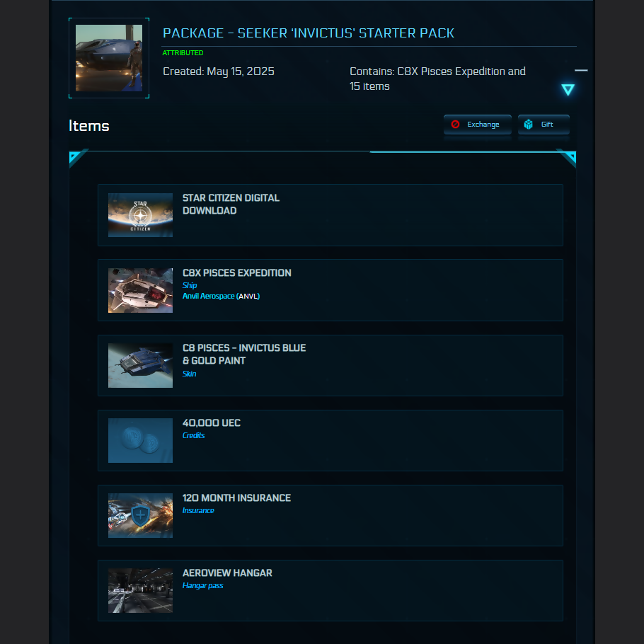Open the Aeroview Hangar thumbnail
Image resolution: width=644 pixels, height=644 pixels.
coord(140,590)
